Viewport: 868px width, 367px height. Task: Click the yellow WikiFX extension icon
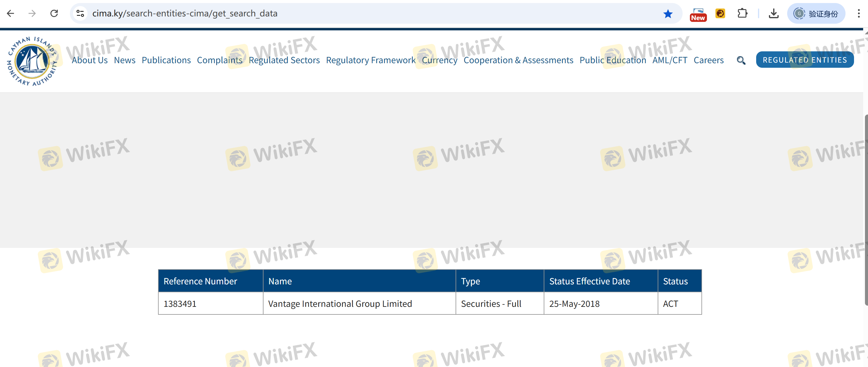pyautogui.click(x=720, y=13)
